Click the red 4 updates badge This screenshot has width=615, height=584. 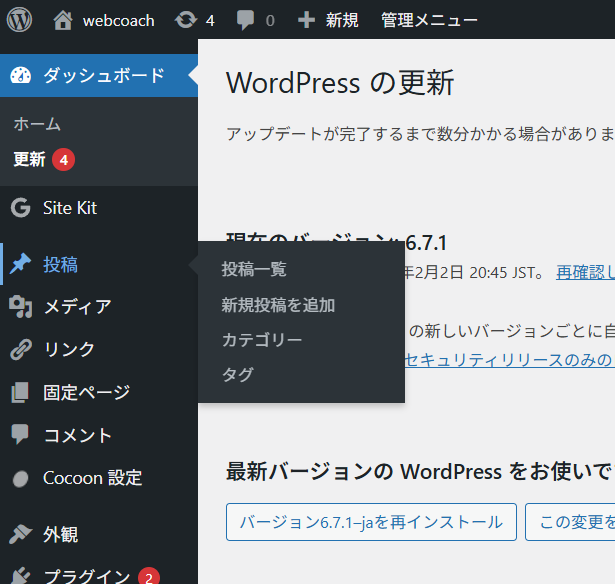click(x=64, y=160)
